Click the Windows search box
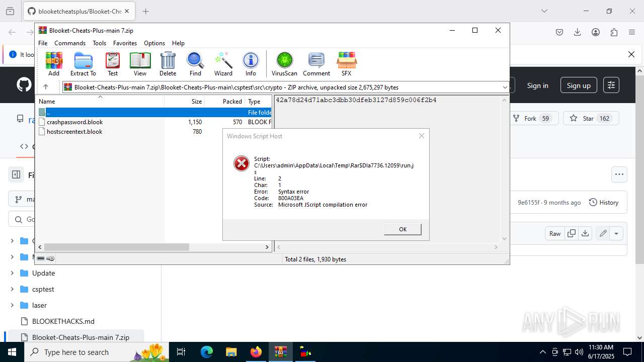Screen dimensions: 644x362 tap(96, 352)
